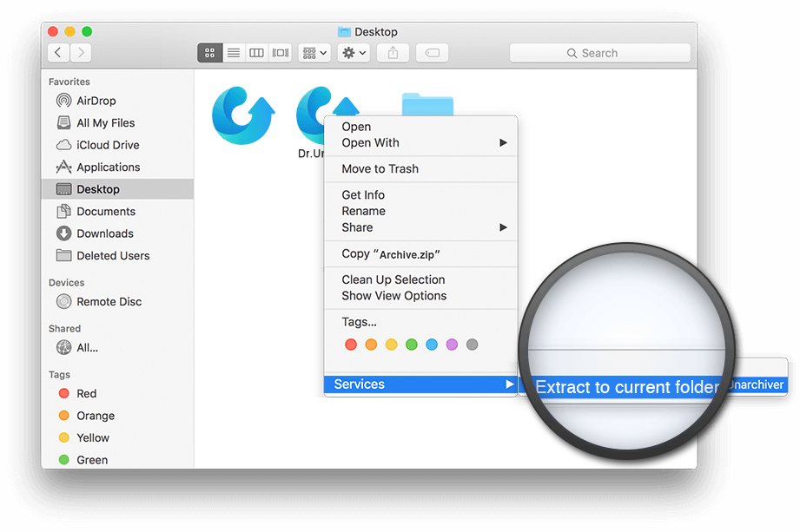Choose Open in context menu
Image resolution: width=800 pixels, height=532 pixels.
click(x=420, y=127)
